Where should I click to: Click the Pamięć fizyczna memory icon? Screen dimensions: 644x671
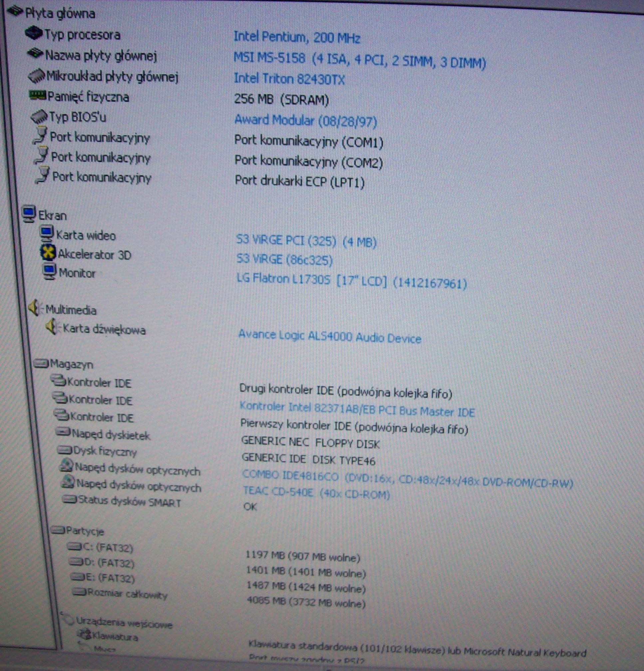pyautogui.click(x=38, y=95)
